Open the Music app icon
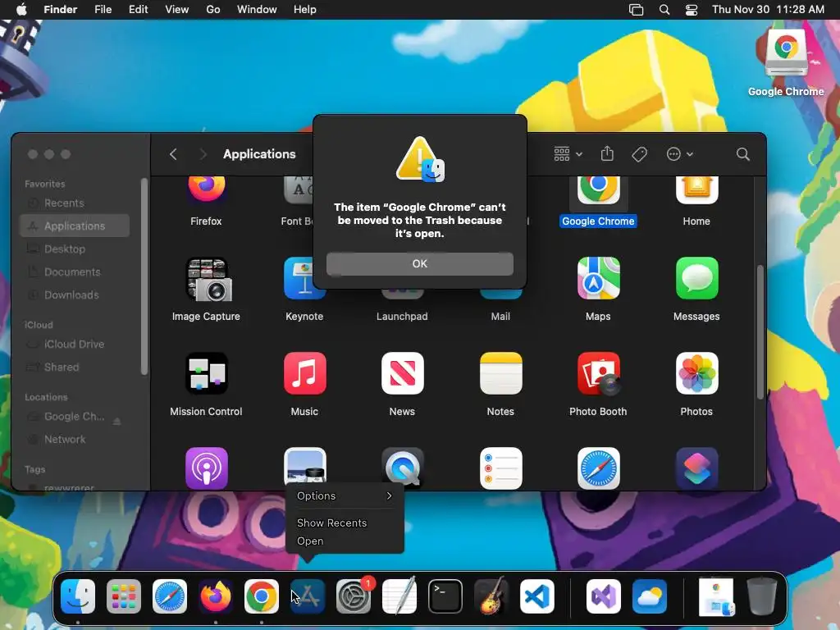 click(304, 373)
